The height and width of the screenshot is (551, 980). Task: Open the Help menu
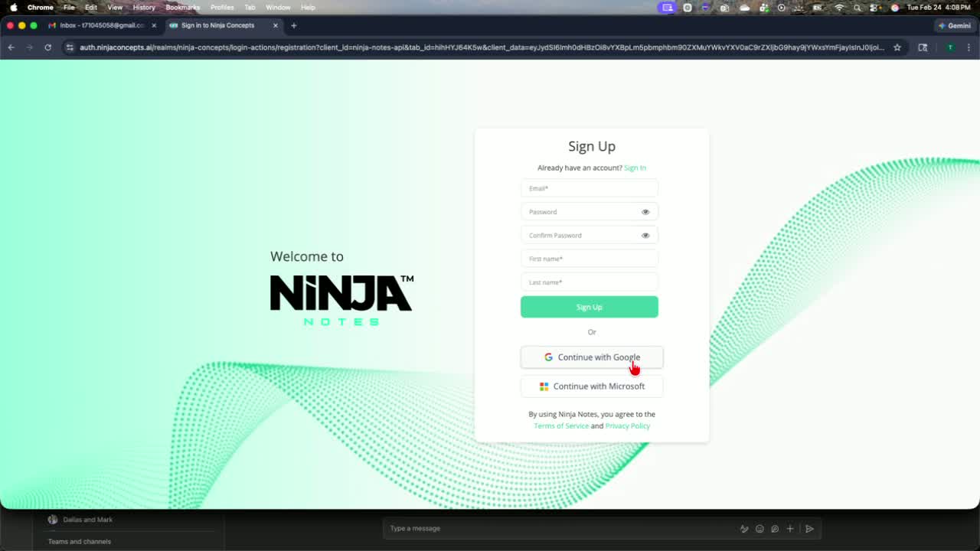pyautogui.click(x=308, y=7)
